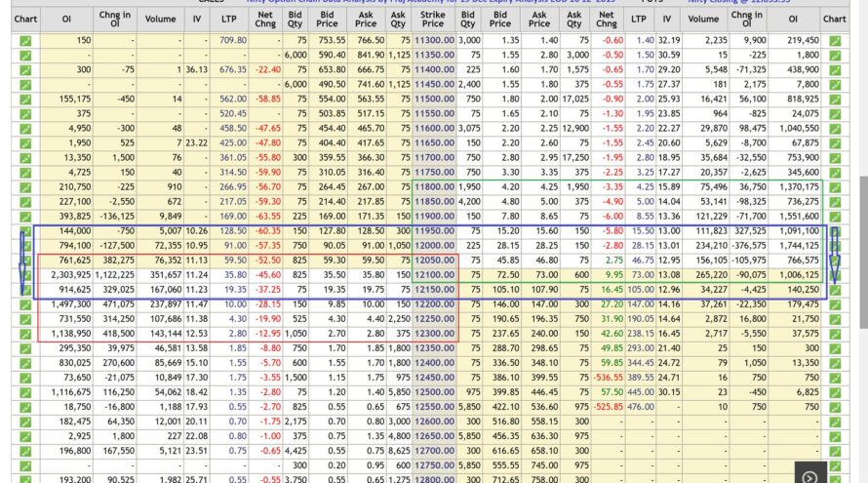This screenshot has width=868, height=483.
Task: Open calls chart icon for strike 12500.00
Action: click(x=25, y=392)
